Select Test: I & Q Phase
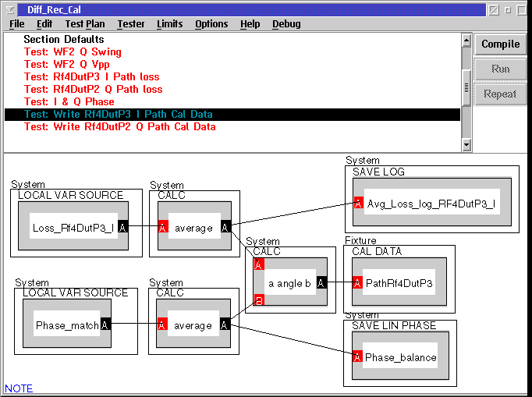The height and width of the screenshot is (397, 532). click(x=232, y=102)
